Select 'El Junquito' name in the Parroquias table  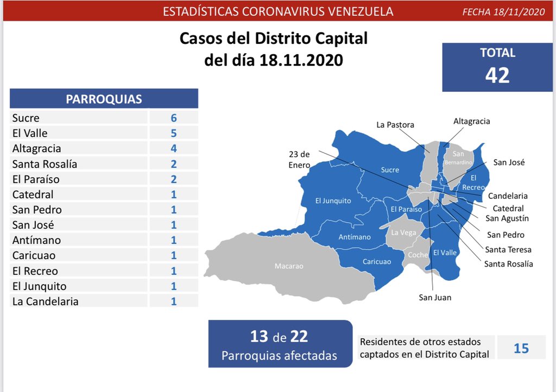(39, 286)
